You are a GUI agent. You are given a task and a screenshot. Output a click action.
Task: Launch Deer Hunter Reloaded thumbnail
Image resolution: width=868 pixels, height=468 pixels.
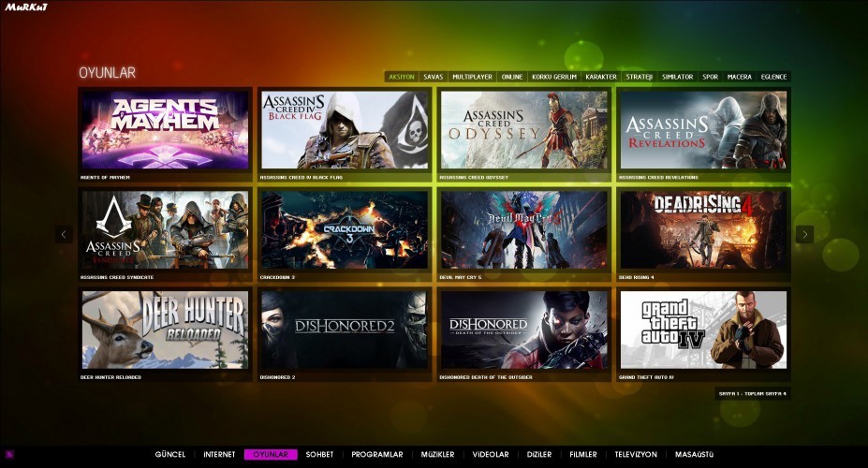[165, 329]
